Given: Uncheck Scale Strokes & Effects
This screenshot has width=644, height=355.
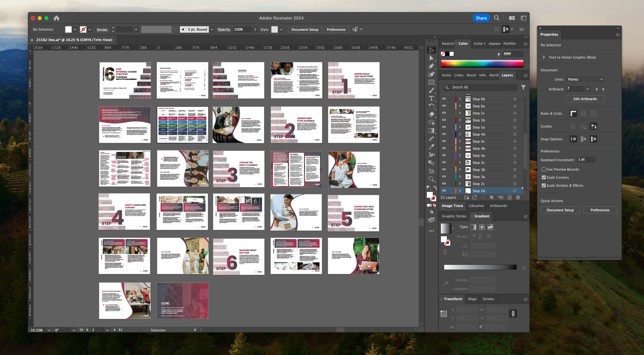Looking at the screenshot, I should tap(544, 185).
